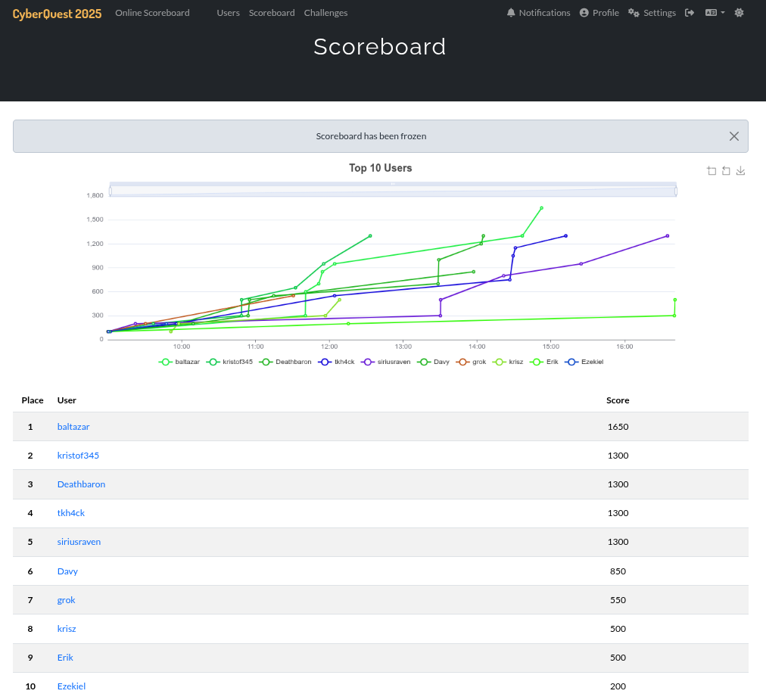Open kristof345's user profile link
Viewport: 766px width, 700px height.
click(x=78, y=455)
